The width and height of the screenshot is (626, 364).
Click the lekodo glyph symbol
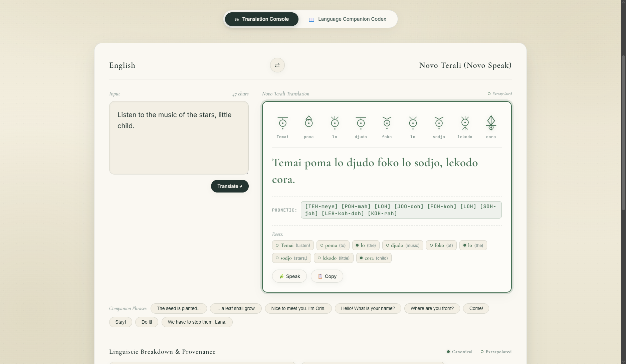tap(465, 123)
